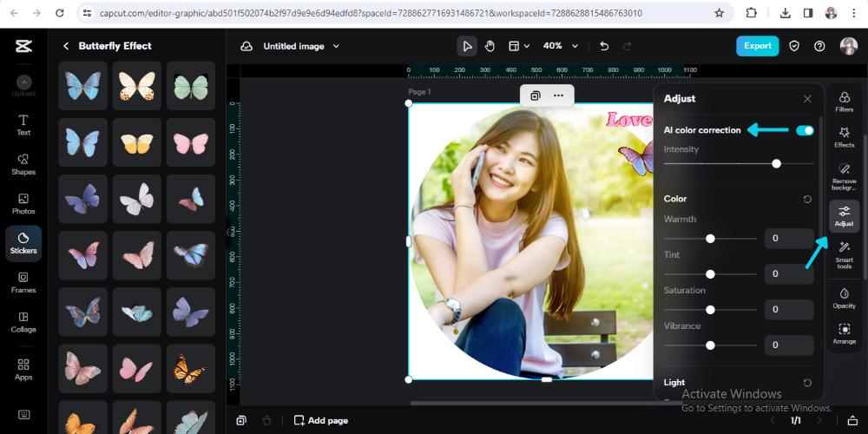The height and width of the screenshot is (434, 868).
Task: Reset the Light section adjustments
Action: (807, 383)
